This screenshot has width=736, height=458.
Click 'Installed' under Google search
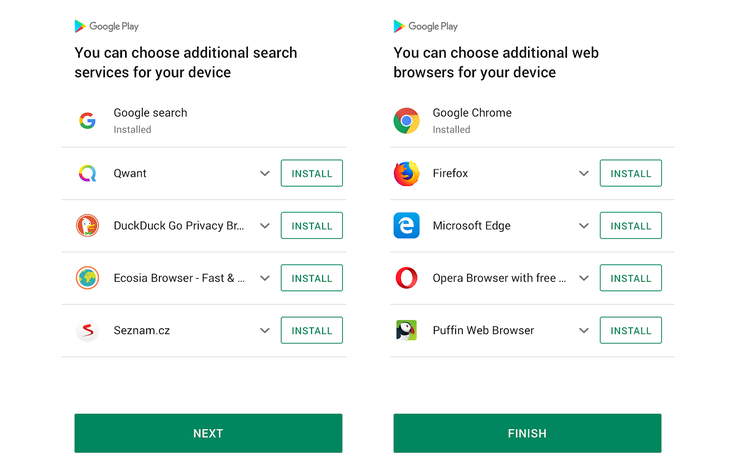[132, 130]
